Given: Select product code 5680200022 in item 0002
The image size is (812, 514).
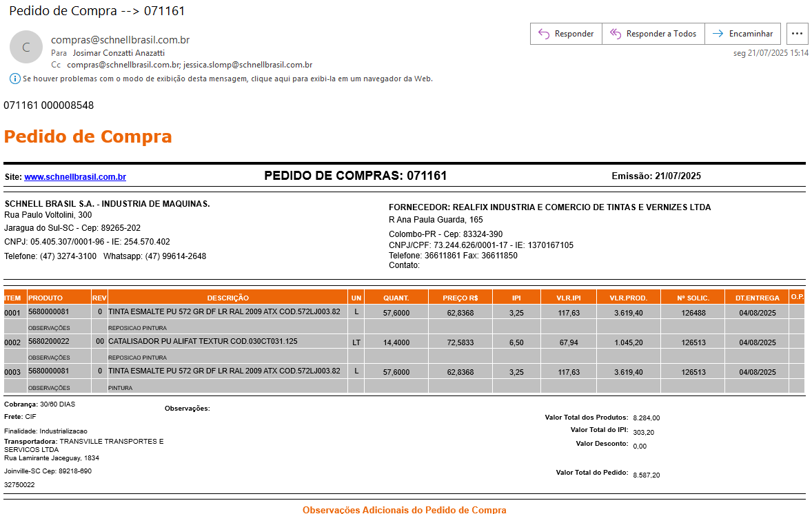Looking at the screenshot, I should 49,342.
